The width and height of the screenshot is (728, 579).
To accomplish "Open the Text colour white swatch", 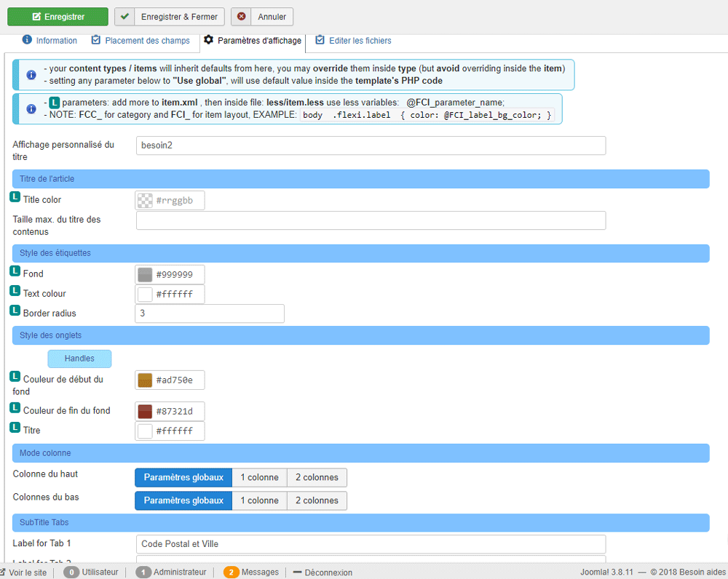I will (145, 294).
